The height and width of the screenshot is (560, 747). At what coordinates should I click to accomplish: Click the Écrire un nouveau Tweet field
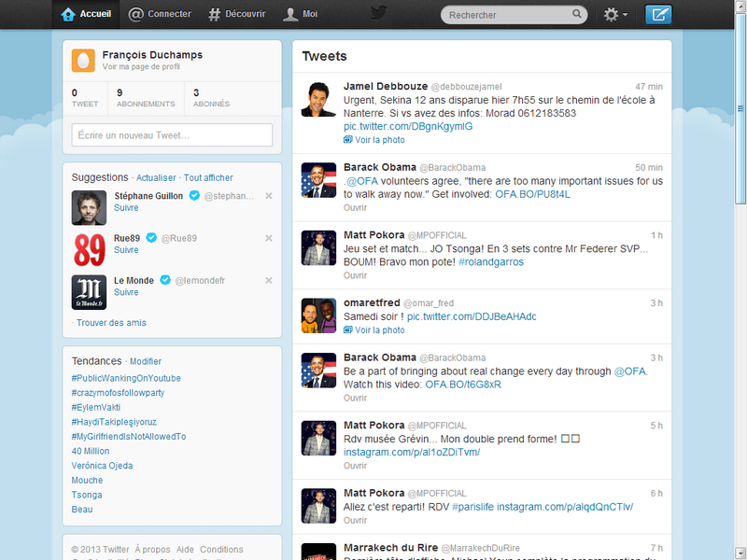(172, 135)
